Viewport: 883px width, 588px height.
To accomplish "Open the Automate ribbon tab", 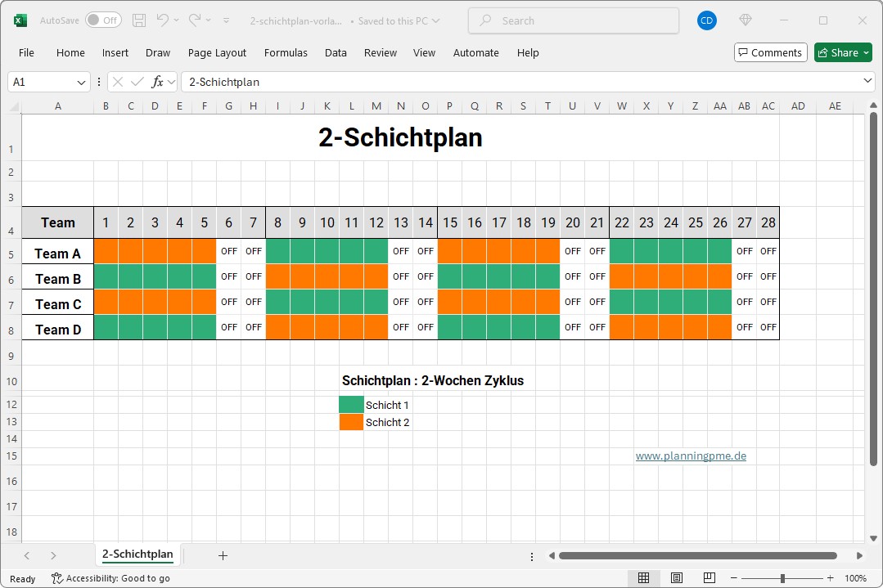I will [x=475, y=52].
